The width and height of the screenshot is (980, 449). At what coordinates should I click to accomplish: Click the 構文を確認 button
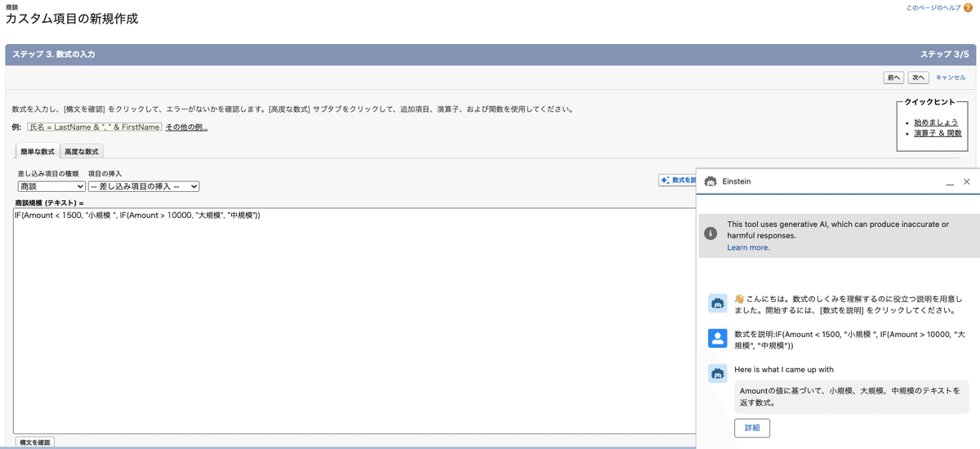34,442
